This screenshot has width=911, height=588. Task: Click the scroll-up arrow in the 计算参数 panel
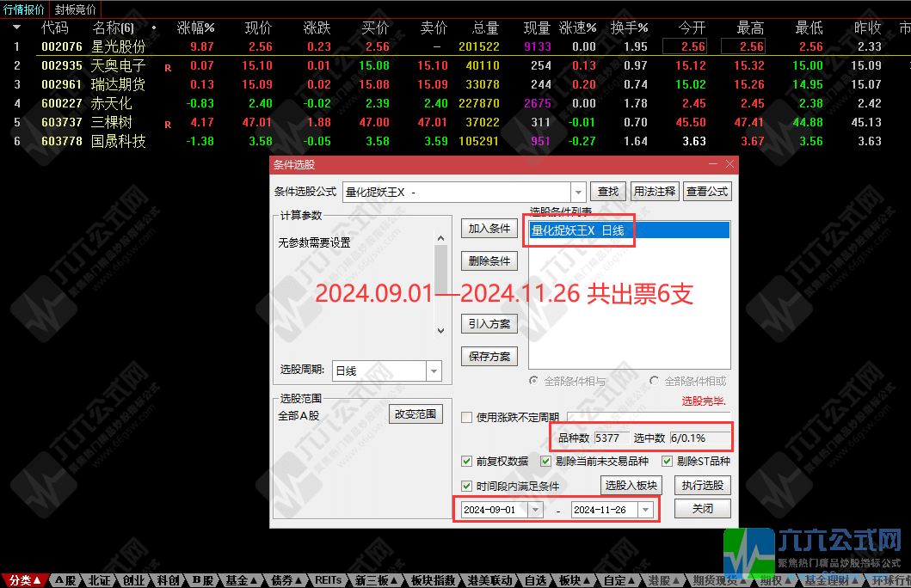point(441,238)
